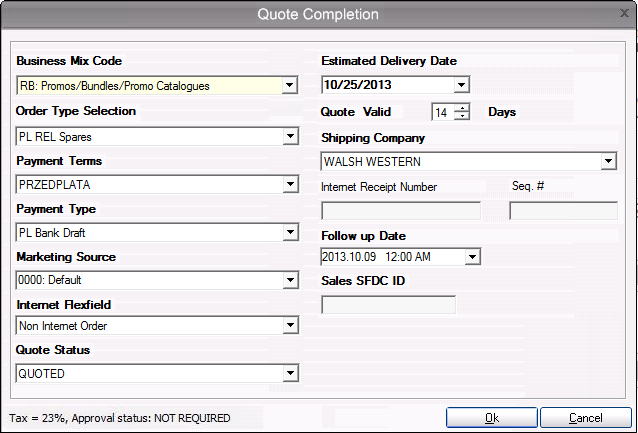This screenshot has height=433, width=638.
Task: Confirm the quote with Ok button
Action: (492, 418)
